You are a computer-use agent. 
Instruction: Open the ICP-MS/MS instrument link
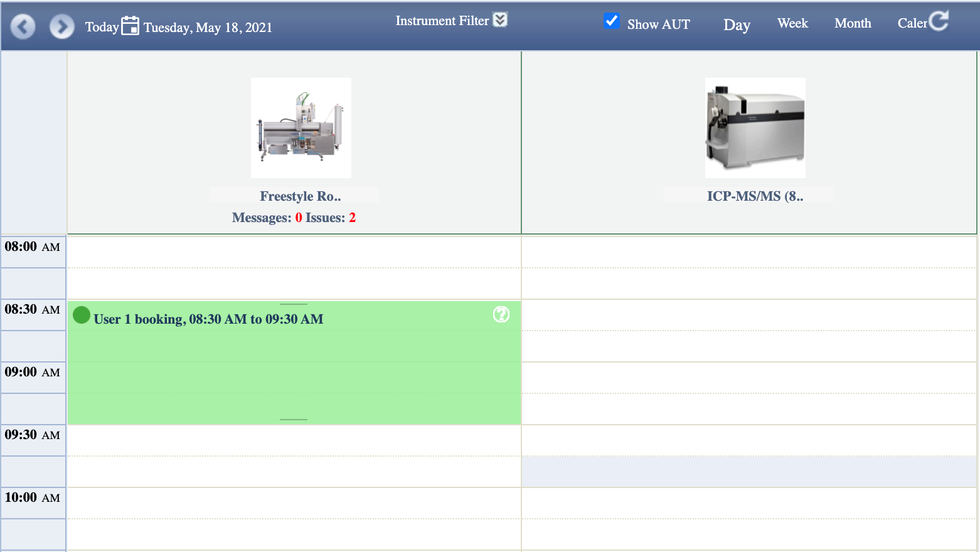tap(755, 196)
